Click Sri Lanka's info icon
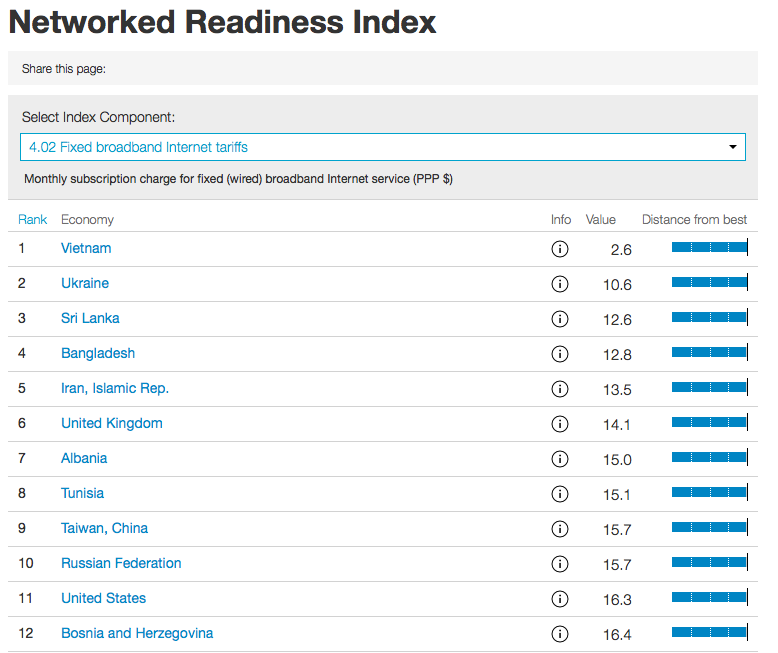778x653 pixels. point(560,319)
